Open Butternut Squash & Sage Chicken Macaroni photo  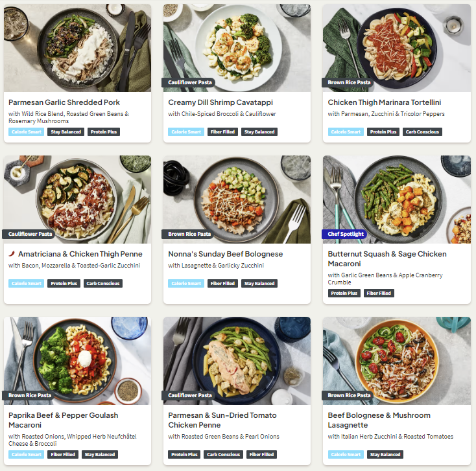coord(396,200)
